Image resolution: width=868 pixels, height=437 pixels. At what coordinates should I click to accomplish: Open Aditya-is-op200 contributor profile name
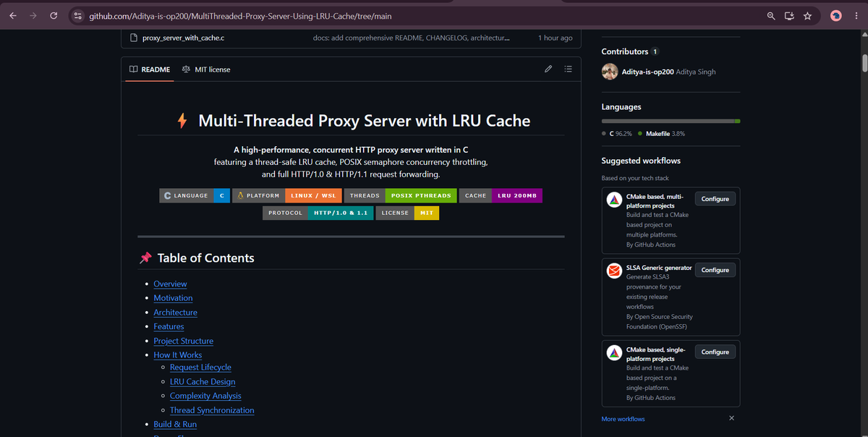point(647,72)
